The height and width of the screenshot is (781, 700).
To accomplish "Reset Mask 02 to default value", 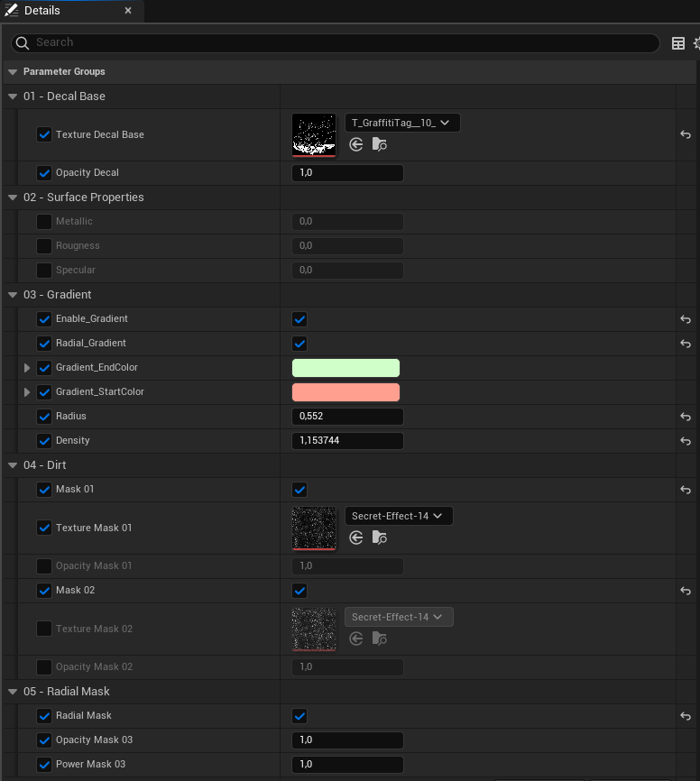I will pos(686,591).
